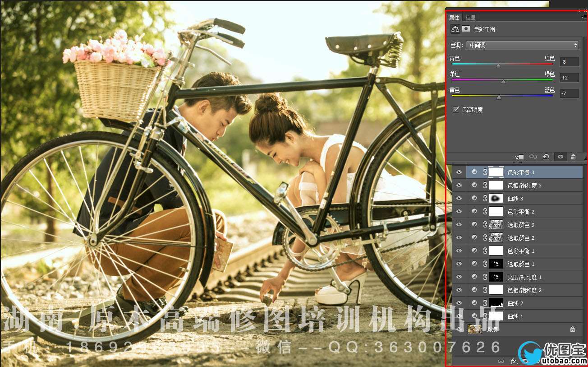
Task: Select the 亮度/对比度 1 mask thumbnail
Action: [496, 277]
